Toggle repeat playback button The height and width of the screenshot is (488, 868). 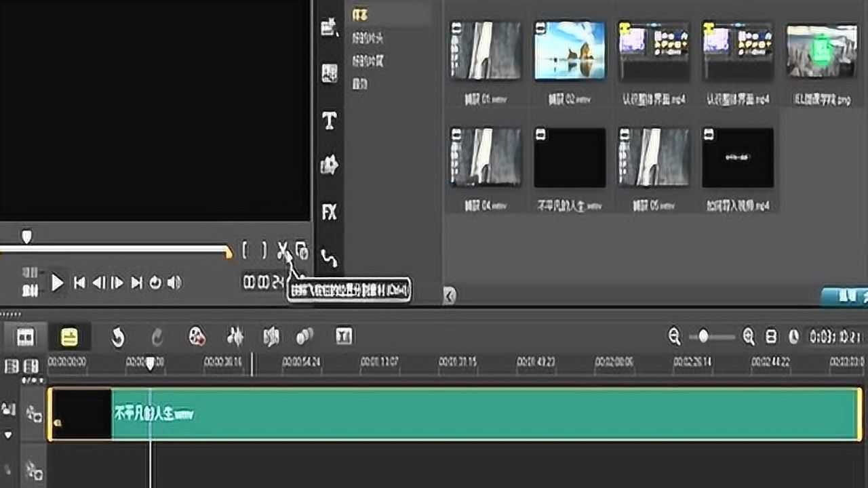tap(155, 283)
